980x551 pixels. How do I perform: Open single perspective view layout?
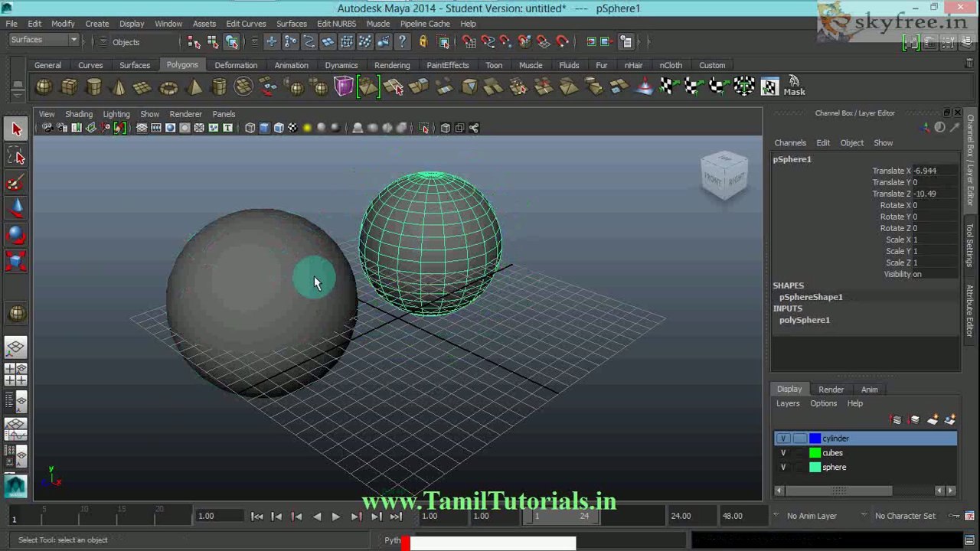point(16,348)
